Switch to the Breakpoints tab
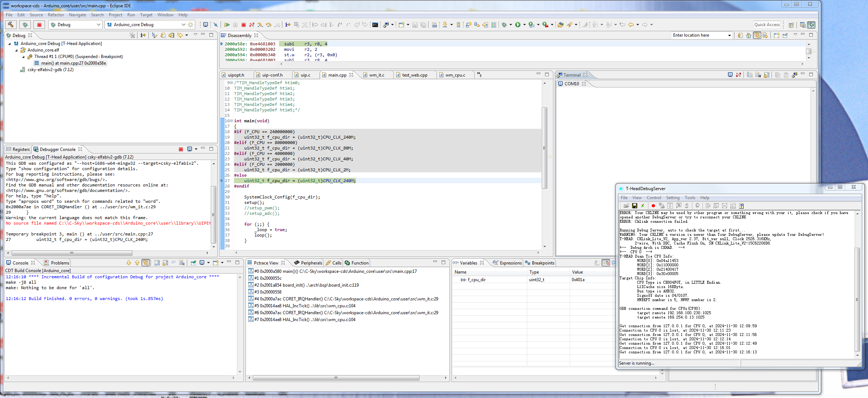868x398 pixels. pos(540,263)
